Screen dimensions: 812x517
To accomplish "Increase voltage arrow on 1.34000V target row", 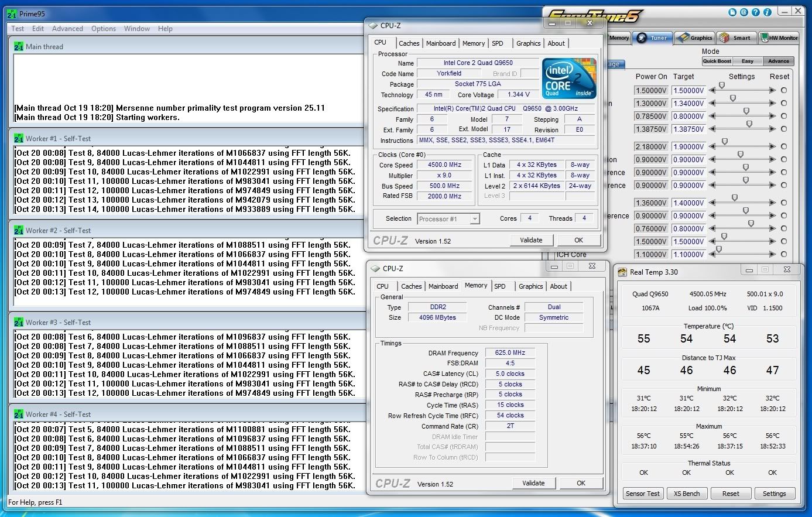I will coord(772,104).
